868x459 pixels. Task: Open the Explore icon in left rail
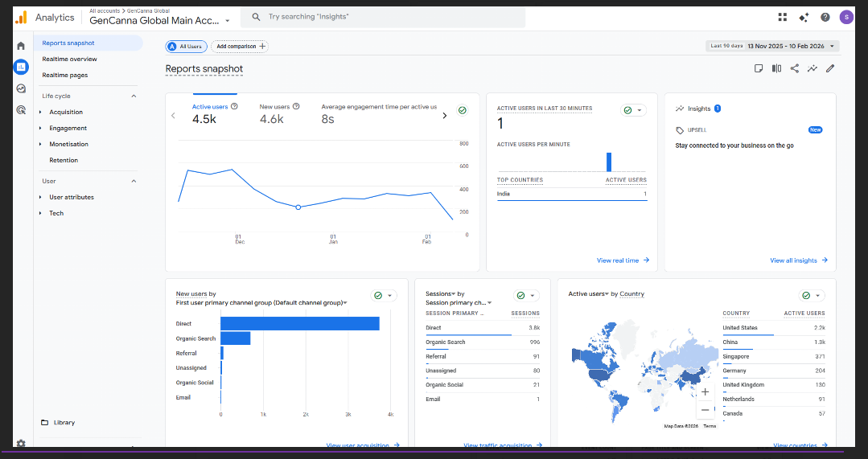tap(21, 88)
